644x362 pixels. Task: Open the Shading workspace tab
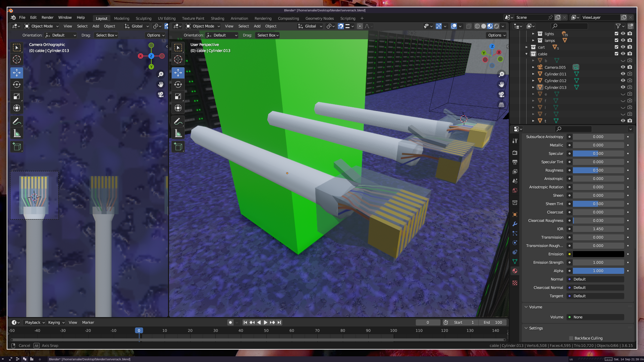(x=217, y=18)
